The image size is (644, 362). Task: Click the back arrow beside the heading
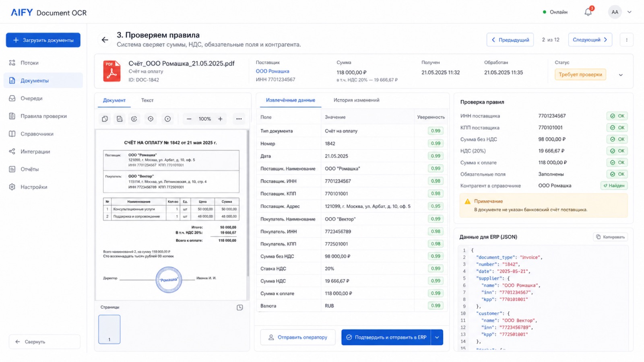click(x=105, y=40)
